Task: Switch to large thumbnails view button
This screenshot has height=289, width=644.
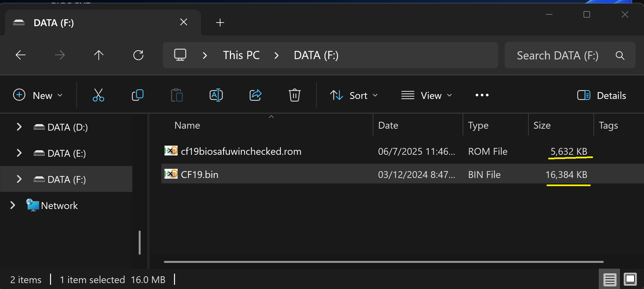Action: pyautogui.click(x=630, y=280)
